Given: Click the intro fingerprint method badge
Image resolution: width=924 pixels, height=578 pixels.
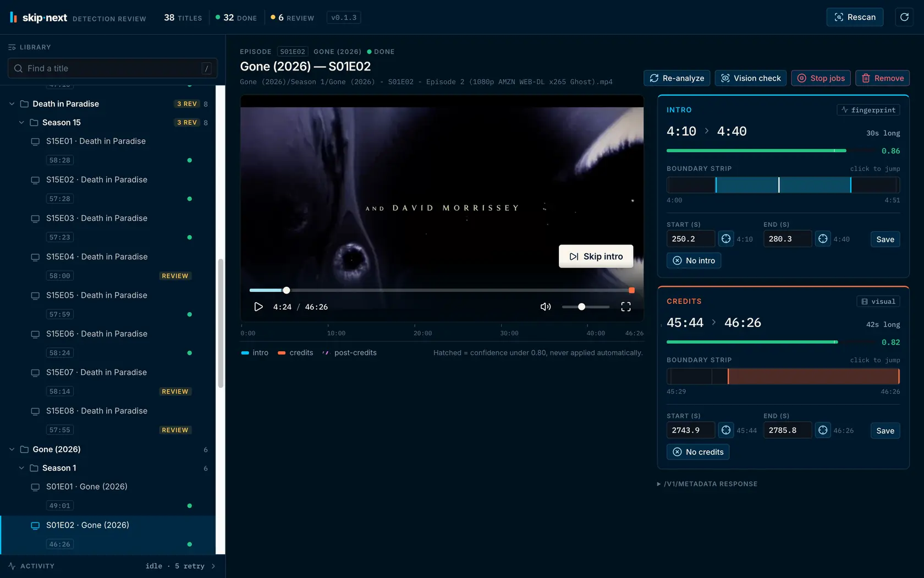Looking at the screenshot, I should 868,110.
